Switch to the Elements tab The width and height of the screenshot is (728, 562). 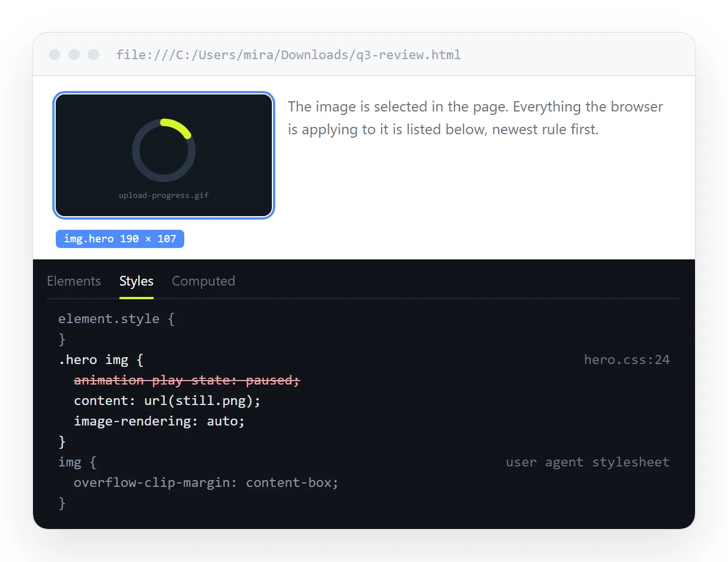(x=73, y=281)
